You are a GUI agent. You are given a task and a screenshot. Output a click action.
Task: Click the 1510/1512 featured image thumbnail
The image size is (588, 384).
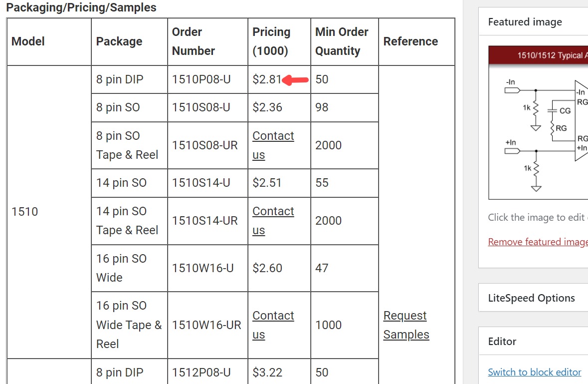pyautogui.click(x=538, y=123)
